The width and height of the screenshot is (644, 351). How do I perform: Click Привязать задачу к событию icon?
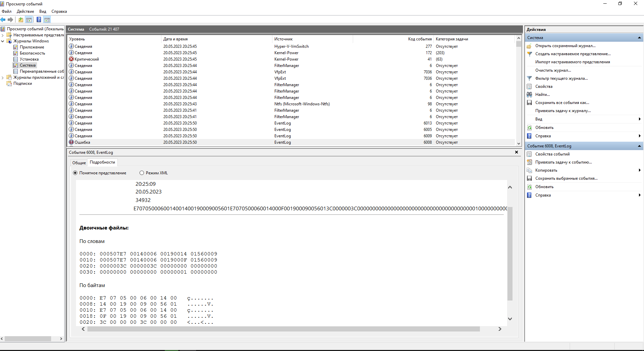(x=529, y=162)
